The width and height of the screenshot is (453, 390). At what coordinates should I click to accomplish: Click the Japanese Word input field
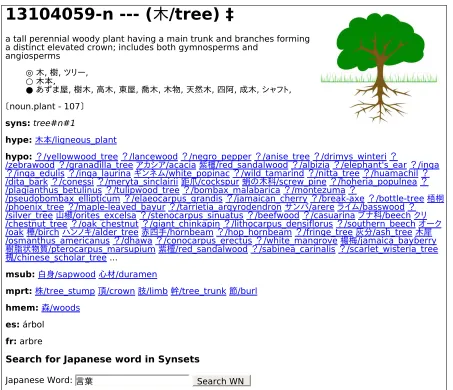click(132, 381)
